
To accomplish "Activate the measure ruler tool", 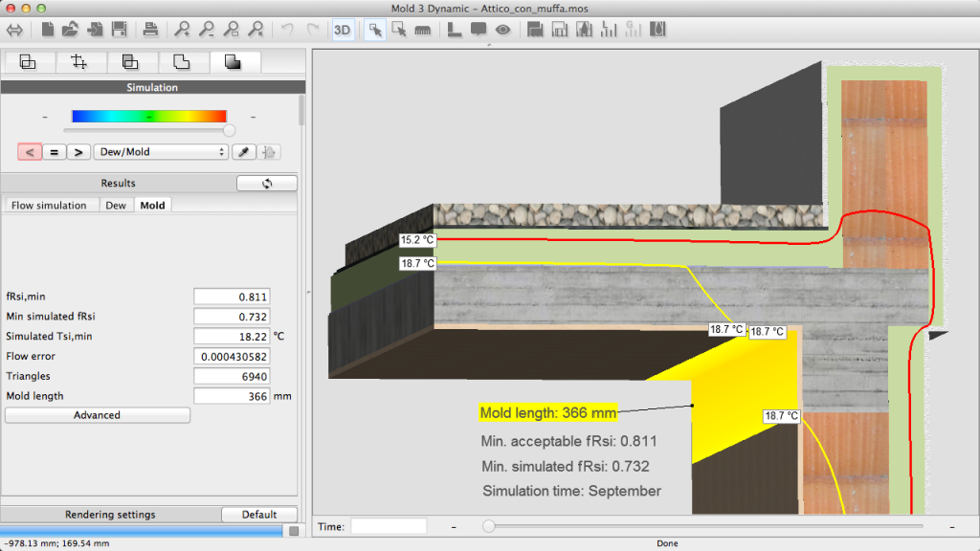I will tap(421, 30).
